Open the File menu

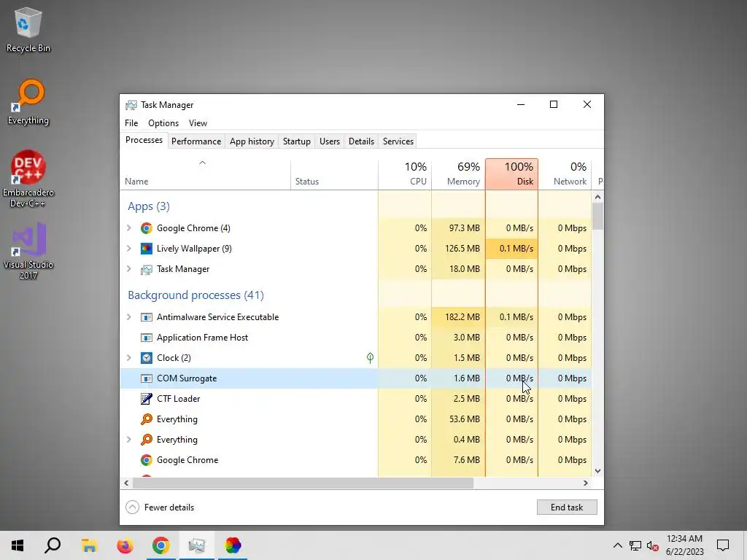[x=131, y=122]
